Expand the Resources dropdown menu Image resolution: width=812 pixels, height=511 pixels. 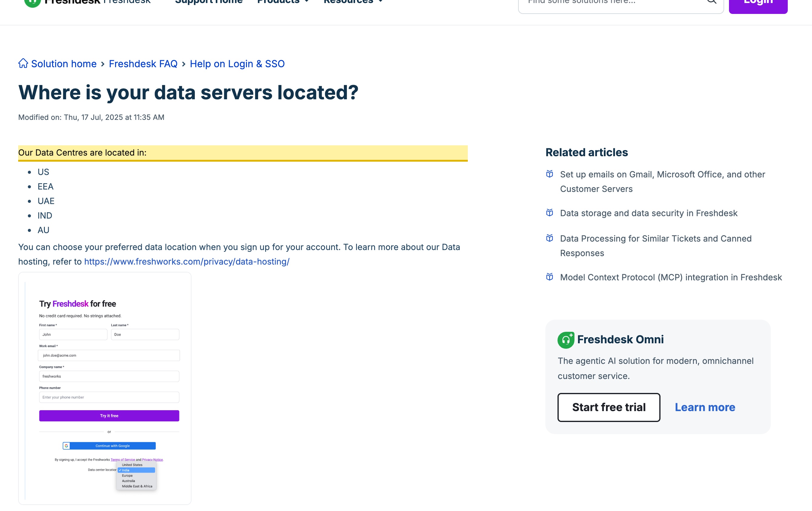353,1
